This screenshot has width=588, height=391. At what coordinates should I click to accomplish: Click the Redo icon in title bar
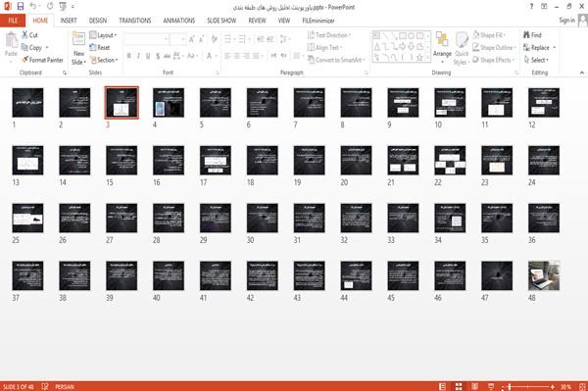[x=50, y=6]
